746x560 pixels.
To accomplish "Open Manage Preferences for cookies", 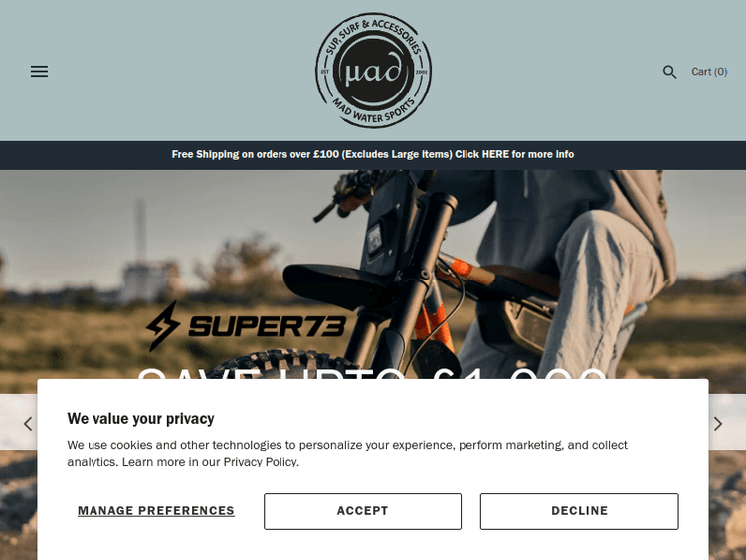I will [x=156, y=511].
